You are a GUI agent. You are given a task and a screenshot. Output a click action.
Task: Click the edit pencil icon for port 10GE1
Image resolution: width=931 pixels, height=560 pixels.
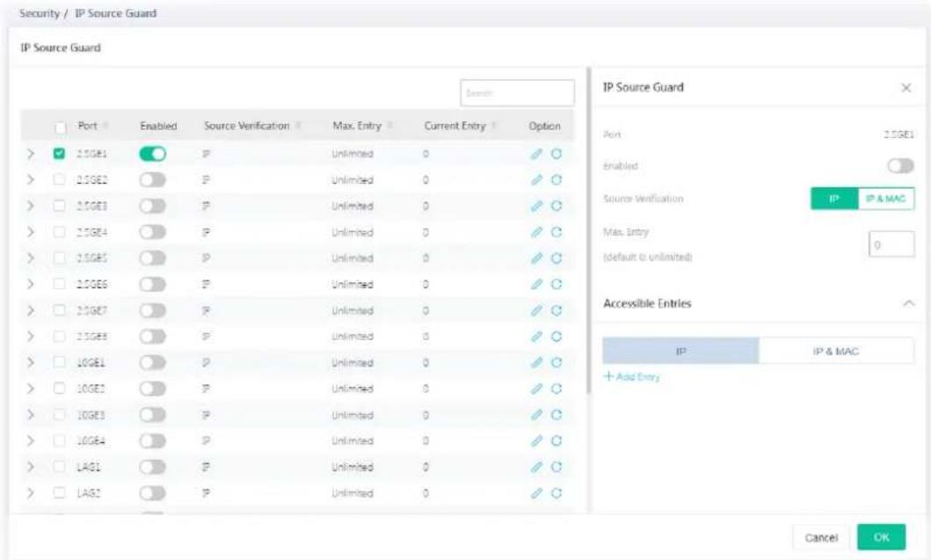tap(537, 363)
